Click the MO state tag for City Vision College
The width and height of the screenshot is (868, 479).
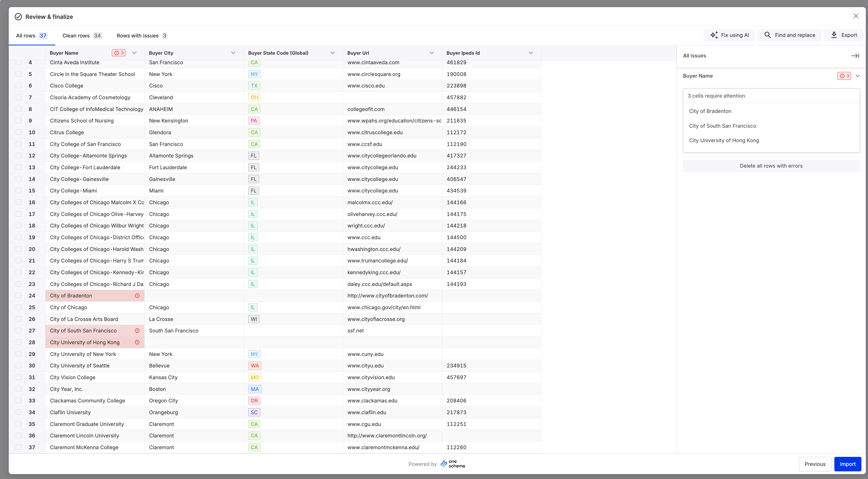coord(255,377)
